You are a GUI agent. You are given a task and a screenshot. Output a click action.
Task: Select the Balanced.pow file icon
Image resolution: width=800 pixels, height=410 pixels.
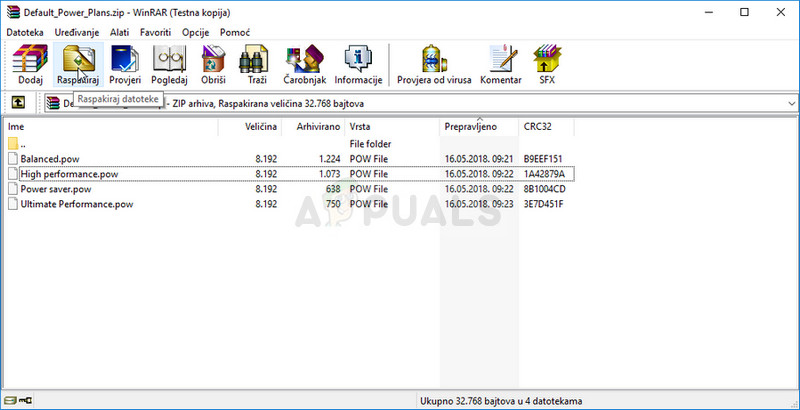point(13,159)
